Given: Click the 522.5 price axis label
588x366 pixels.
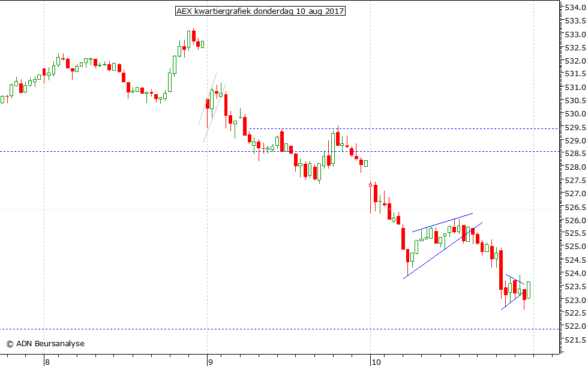Looking at the screenshot, I should (575, 313).
